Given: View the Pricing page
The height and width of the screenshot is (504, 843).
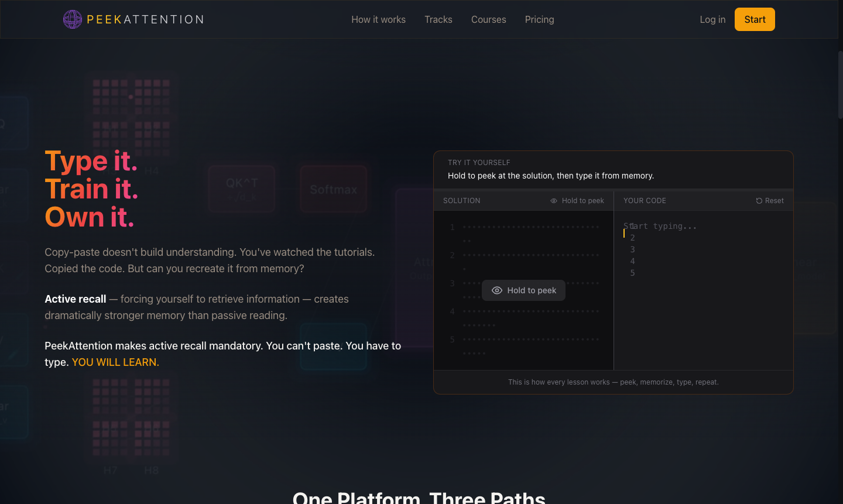Looking at the screenshot, I should (x=540, y=19).
